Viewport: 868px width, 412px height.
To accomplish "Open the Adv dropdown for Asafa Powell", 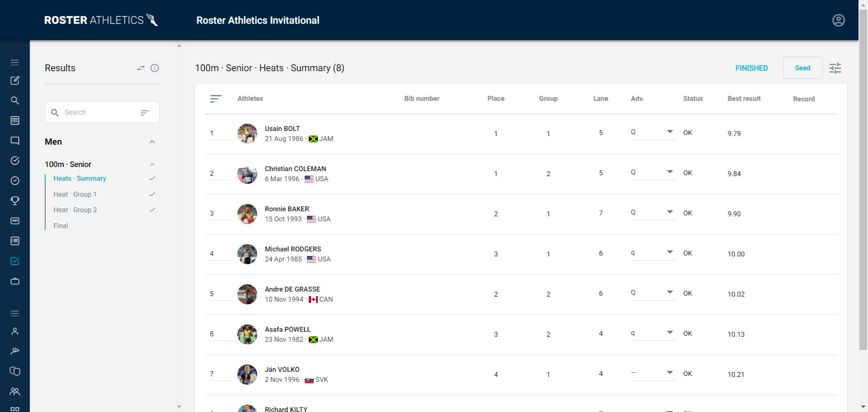I will [x=669, y=332].
